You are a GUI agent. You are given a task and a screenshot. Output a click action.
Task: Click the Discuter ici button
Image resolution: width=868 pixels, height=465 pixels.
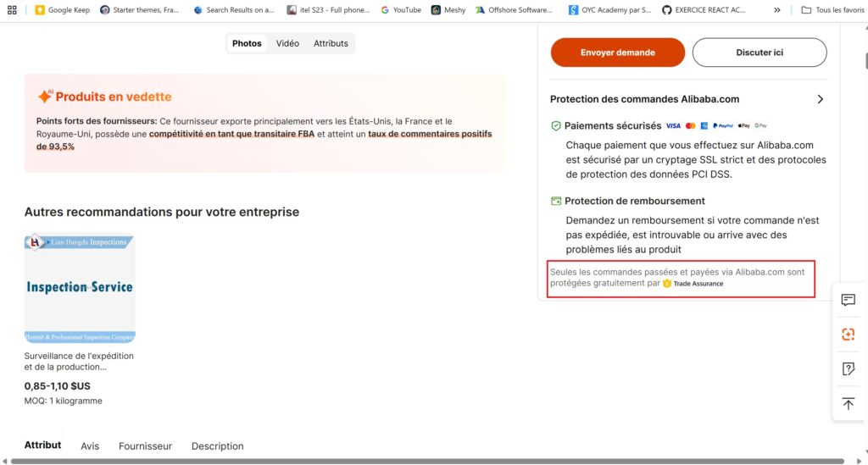[759, 53]
